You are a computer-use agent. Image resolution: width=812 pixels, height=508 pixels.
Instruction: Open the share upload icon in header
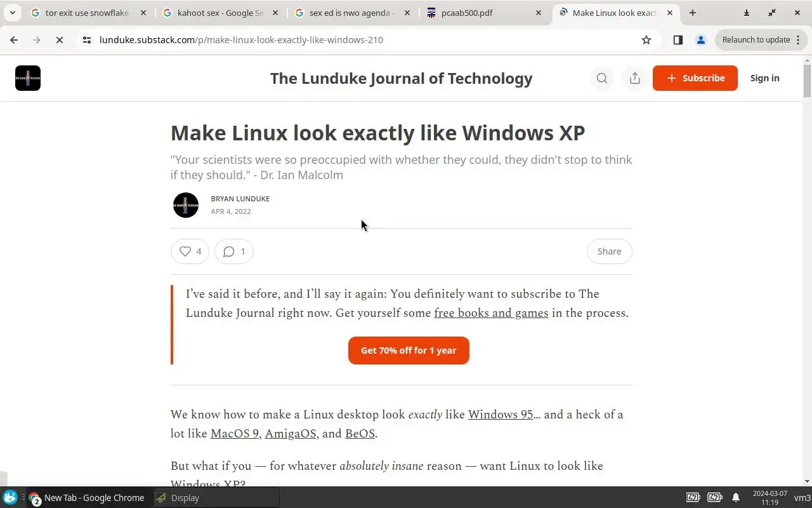[634, 78]
